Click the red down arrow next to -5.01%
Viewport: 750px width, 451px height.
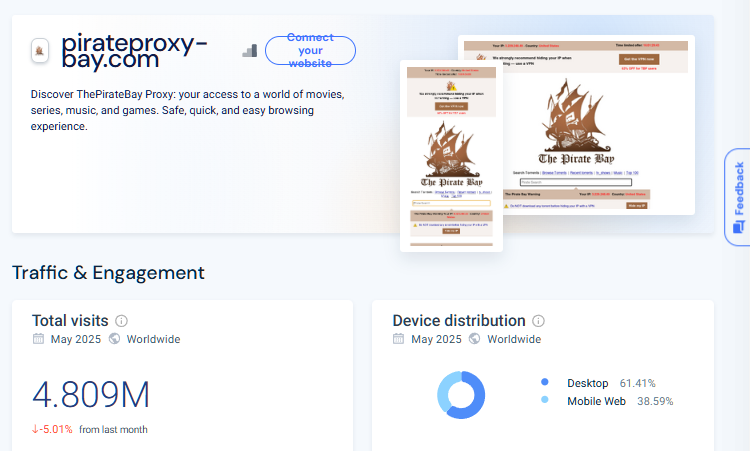tap(35, 429)
